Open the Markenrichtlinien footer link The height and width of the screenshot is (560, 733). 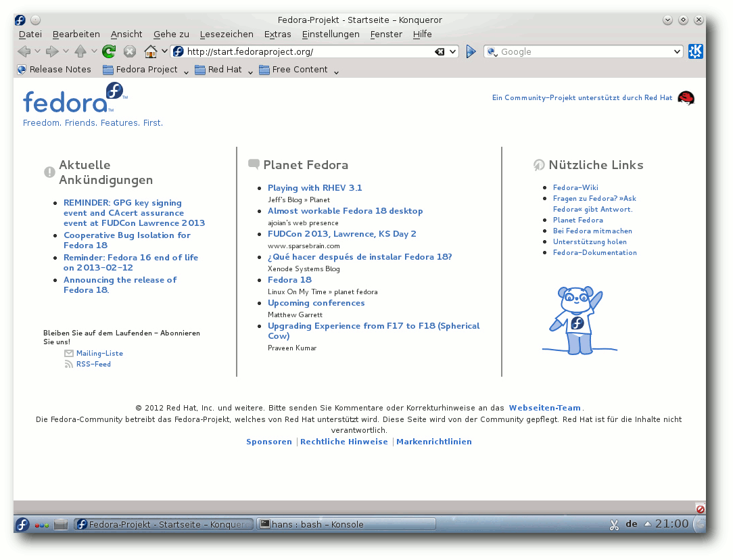tap(434, 442)
